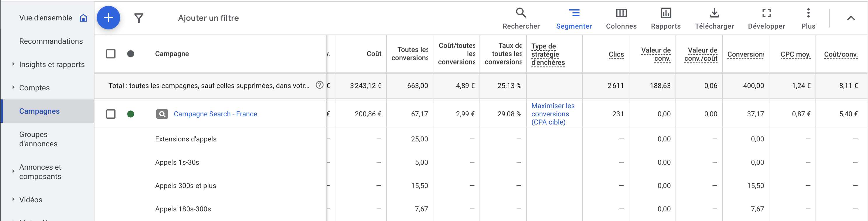Viewport: 868px width, 221px height.
Task: Click the 29,08 % conversion rate cell
Action: click(x=509, y=114)
